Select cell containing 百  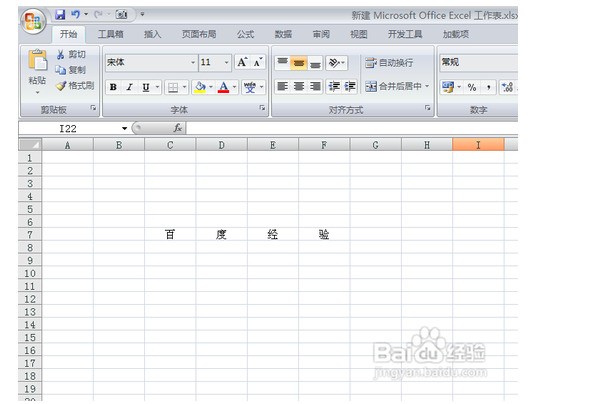pyautogui.click(x=170, y=234)
